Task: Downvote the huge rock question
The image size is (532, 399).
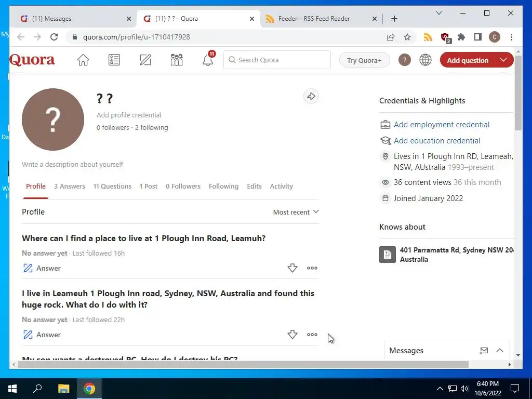Action: [x=292, y=335]
